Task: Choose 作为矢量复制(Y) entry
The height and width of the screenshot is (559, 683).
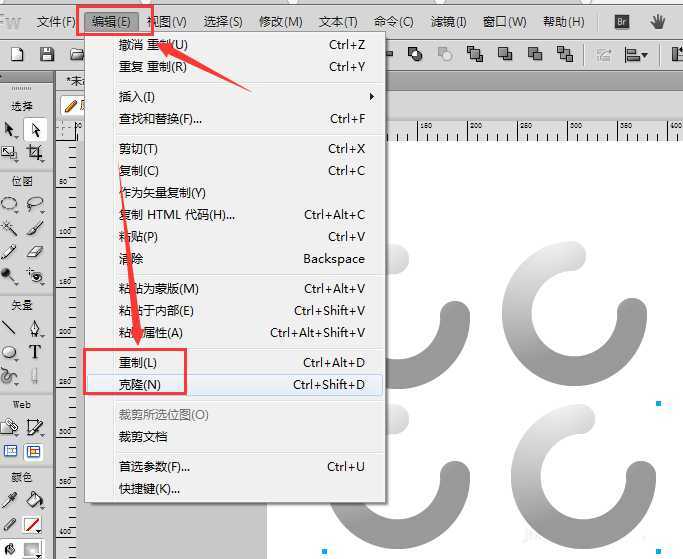Action: (235, 193)
